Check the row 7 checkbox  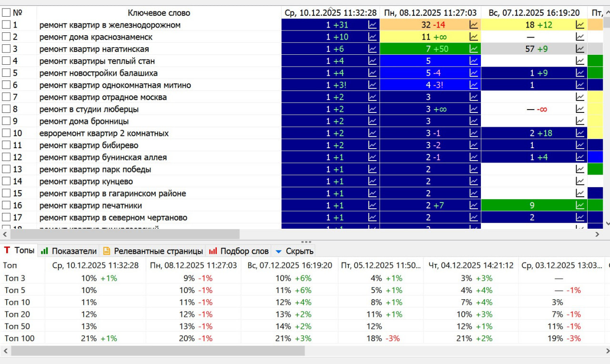click(x=6, y=97)
